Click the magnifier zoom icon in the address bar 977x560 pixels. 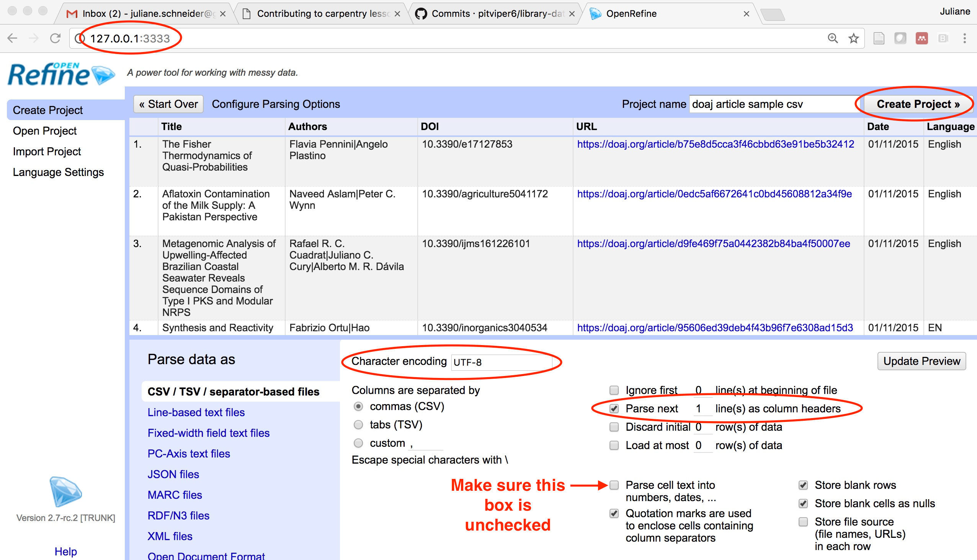click(833, 38)
